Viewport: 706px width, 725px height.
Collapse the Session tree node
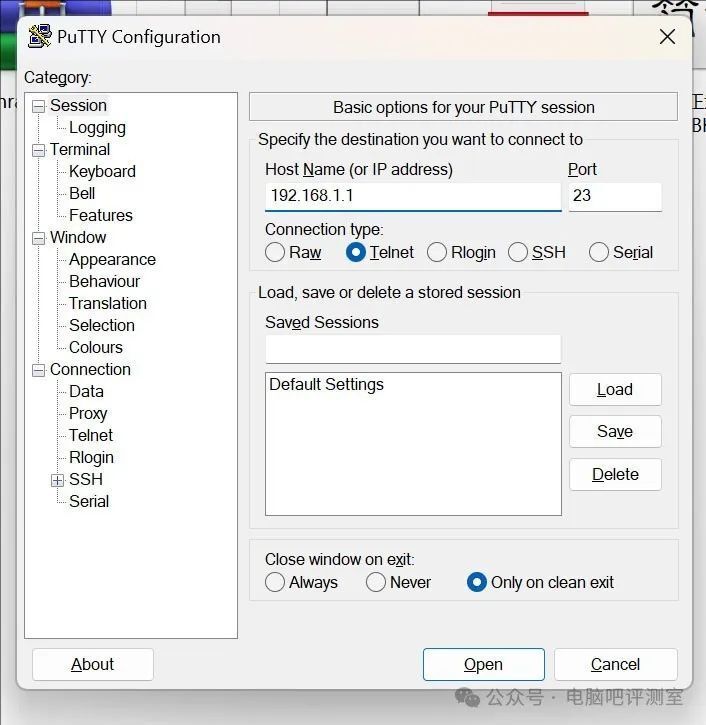pyautogui.click(x=39, y=106)
